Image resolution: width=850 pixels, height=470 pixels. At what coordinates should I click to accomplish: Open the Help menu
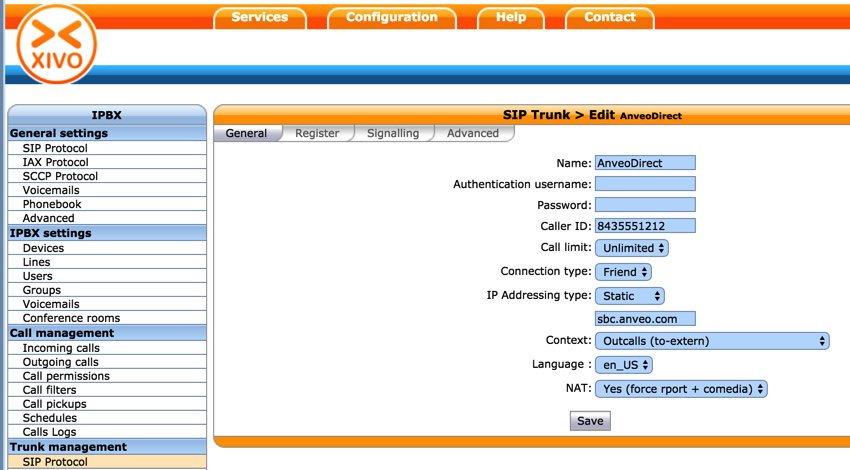click(511, 18)
